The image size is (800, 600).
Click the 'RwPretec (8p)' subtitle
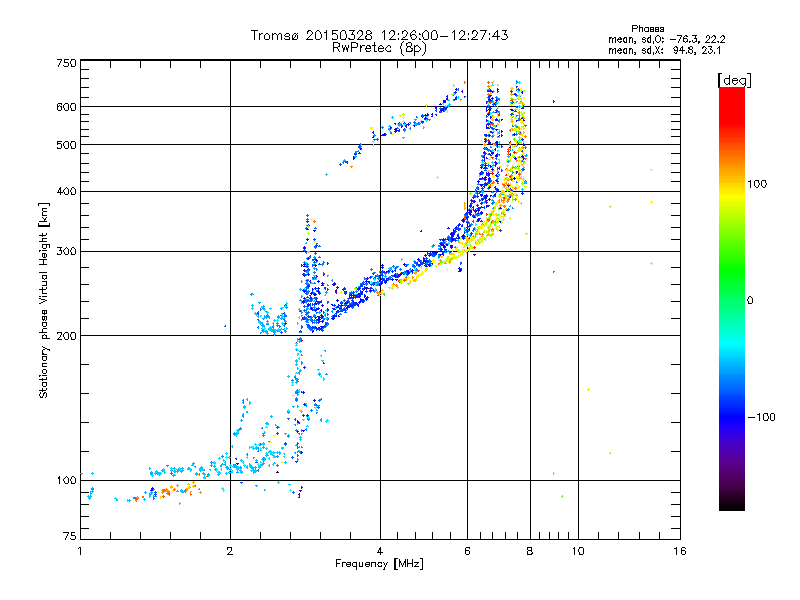(x=379, y=48)
